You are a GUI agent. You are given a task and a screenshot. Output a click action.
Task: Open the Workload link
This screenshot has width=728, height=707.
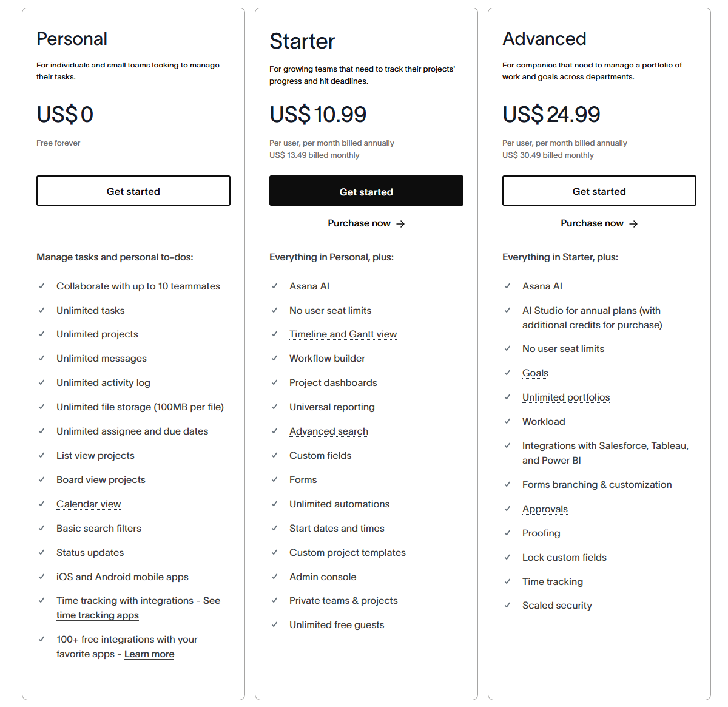click(x=544, y=421)
